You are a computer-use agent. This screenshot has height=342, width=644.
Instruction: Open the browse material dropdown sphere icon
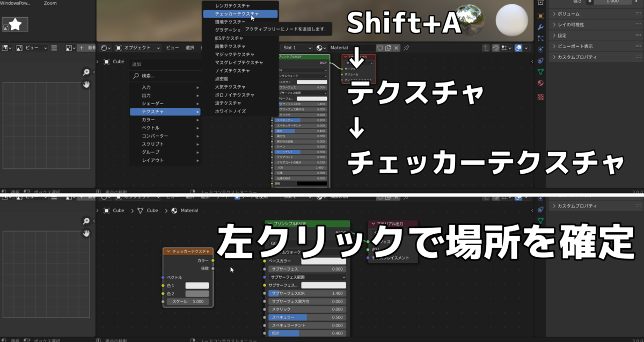(x=322, y=48)
